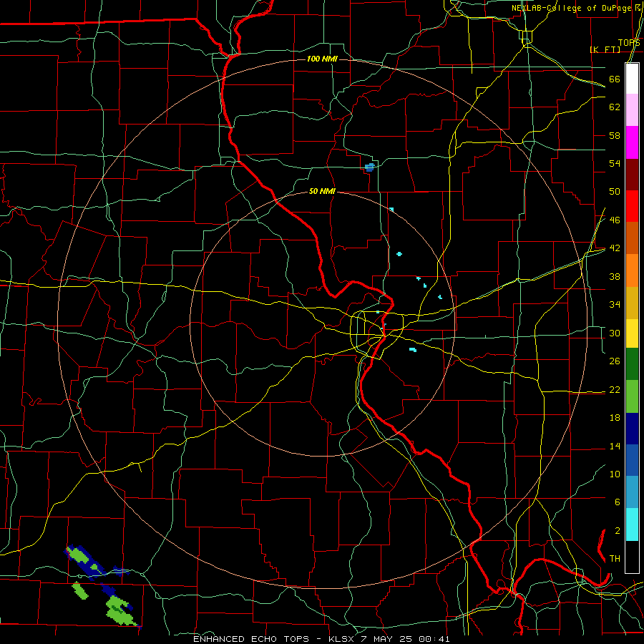This screenshot has width=644, height=644.
Task: Click the 'NEXLAB-College of DuPage' credit text
Action: click(x=572, y=8)
